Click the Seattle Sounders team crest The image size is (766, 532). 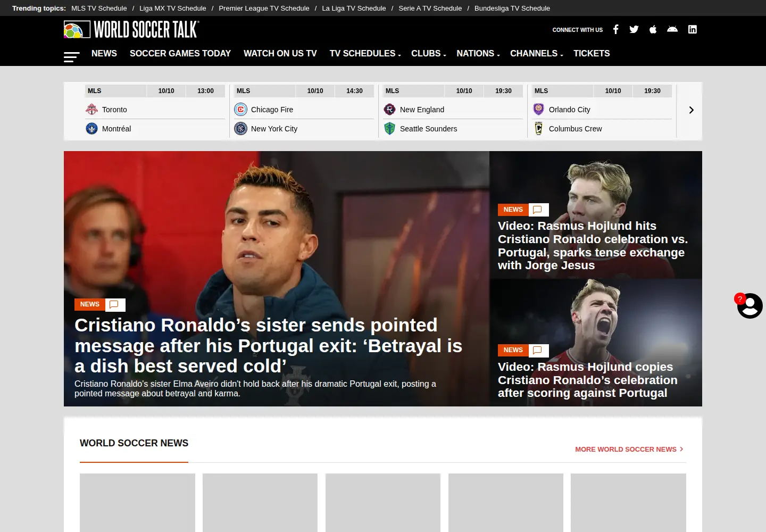point(390,129)
